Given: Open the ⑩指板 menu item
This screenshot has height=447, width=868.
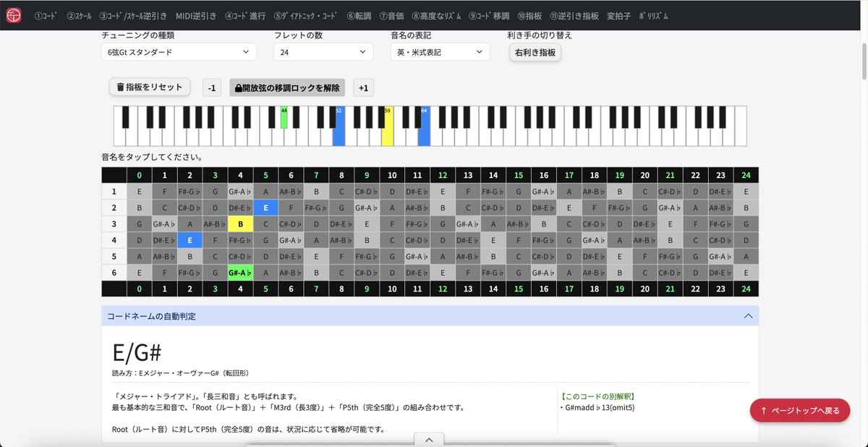Looking at the screenshot, I should pos(529,15).
